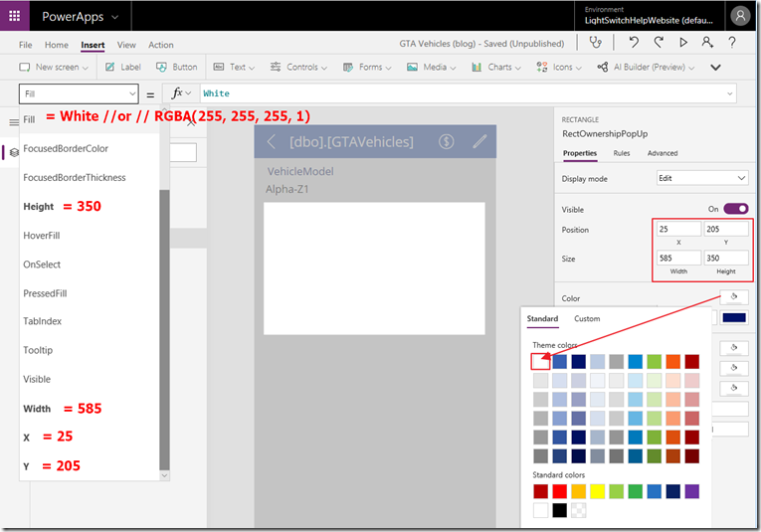Switch to the Rules tab
Viewport: 761px width, 532px height.
click(621, 153)
